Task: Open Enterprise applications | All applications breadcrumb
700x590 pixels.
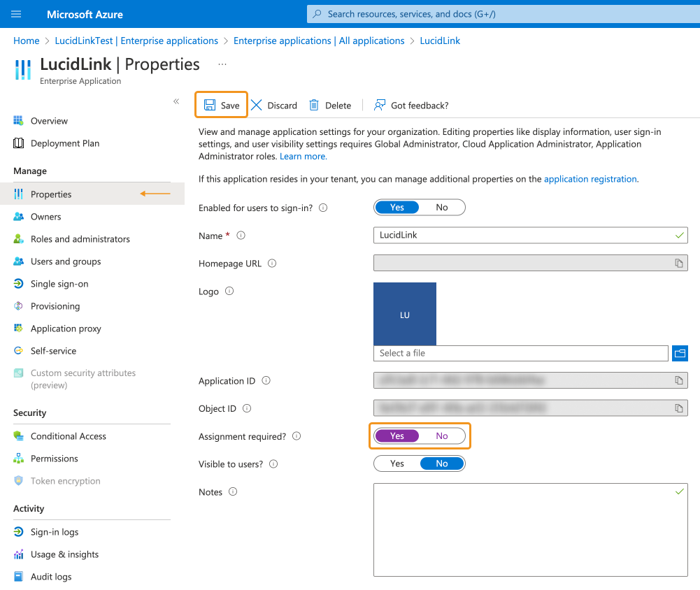Action: click(319, 41)
